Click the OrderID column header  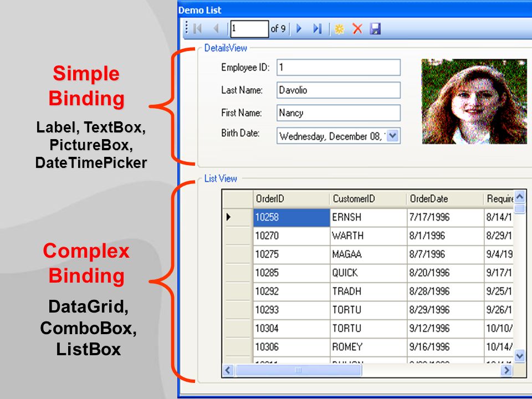291,198
